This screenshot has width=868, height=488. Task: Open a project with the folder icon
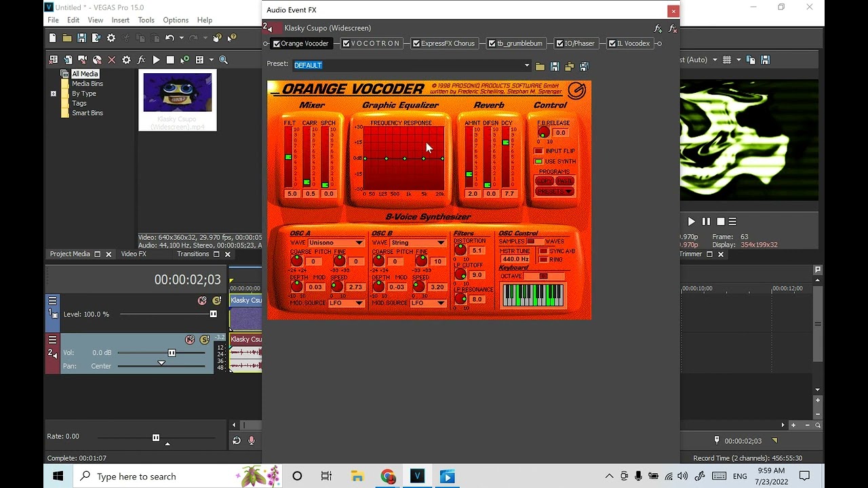coord(67,39)
